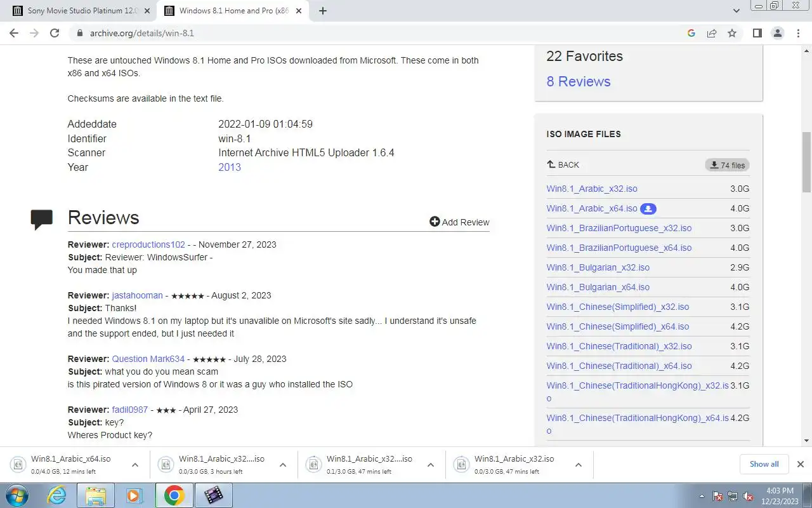Viewport: 812px width, 508px height.
Task: Show hidden system tray icons
Action: pyautogui.click(x=702, y=496)
